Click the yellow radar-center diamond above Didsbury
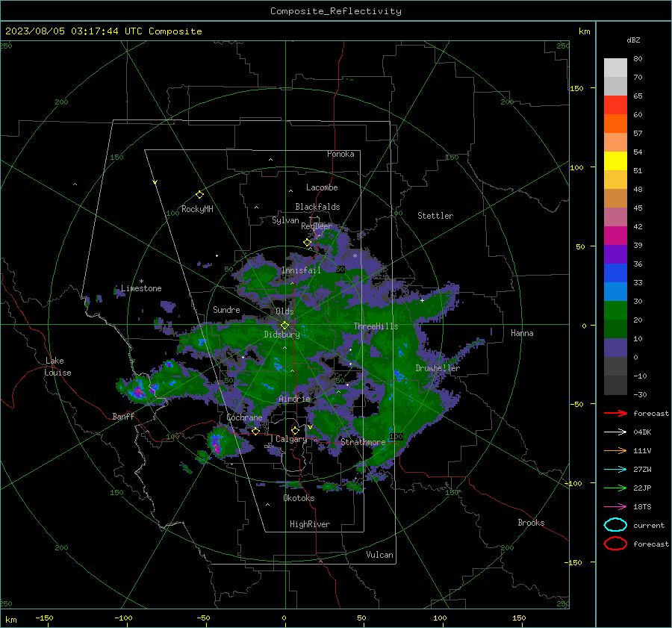 coord(284,326)
